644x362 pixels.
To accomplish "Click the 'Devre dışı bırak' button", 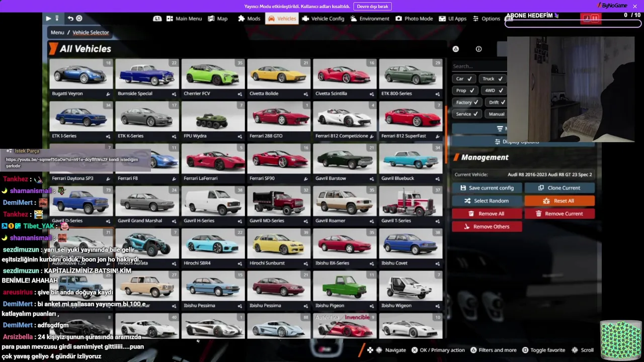I will [372, 7].
